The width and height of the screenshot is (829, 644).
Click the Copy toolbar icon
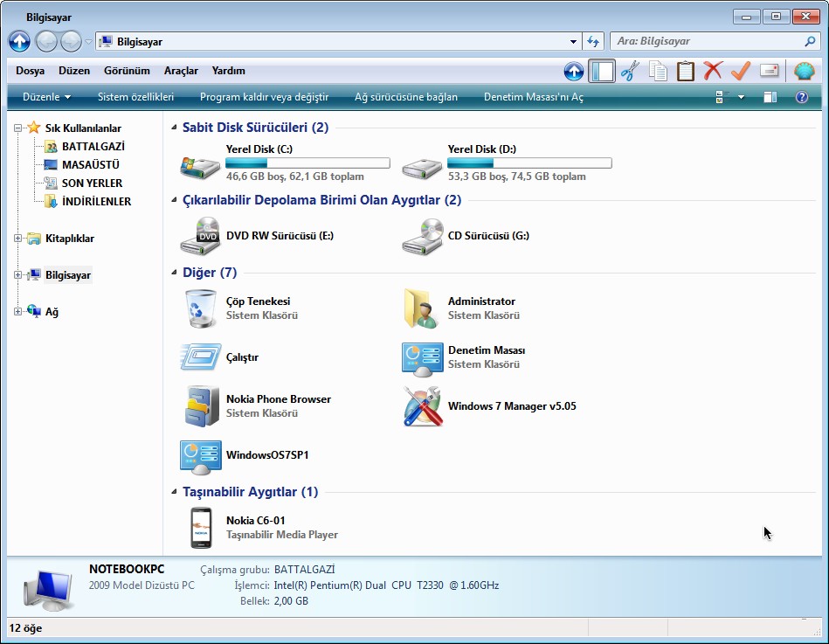[658, 71]
